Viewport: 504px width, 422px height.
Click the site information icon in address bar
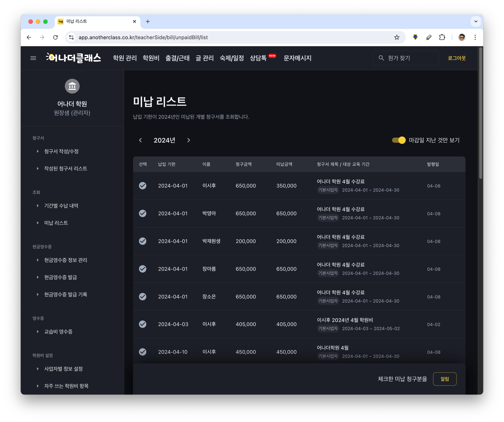pyautogui.click(x=71, y=37)
